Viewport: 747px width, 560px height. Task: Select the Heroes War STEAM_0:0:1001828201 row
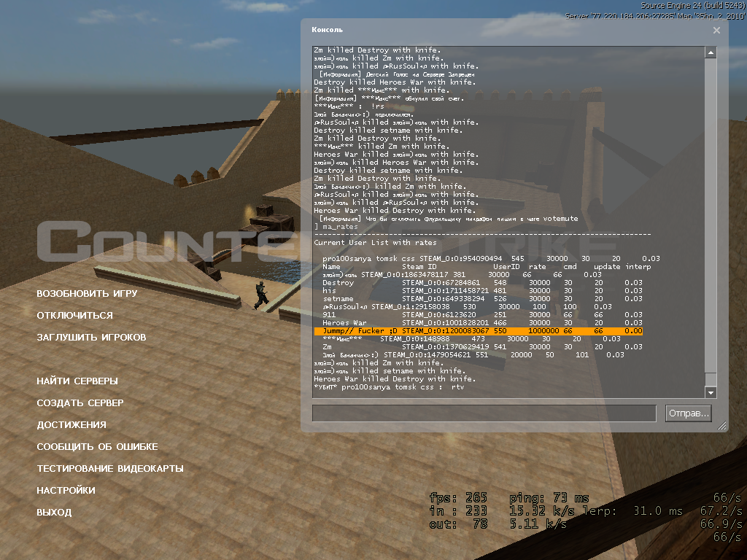tap(483, 323)
